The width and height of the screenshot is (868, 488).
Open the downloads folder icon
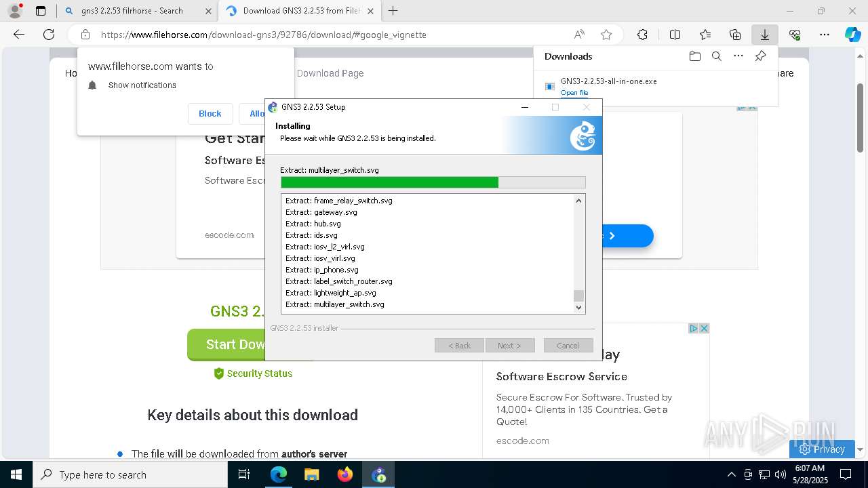pos(694,56)
